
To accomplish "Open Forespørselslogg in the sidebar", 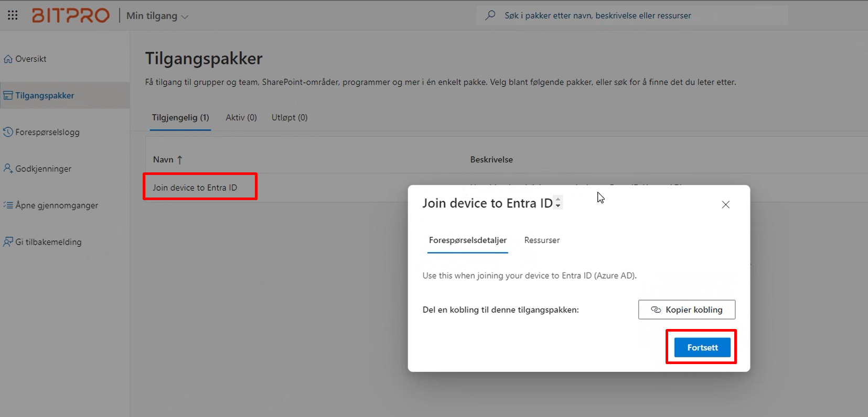I will [x=65, y=132].
